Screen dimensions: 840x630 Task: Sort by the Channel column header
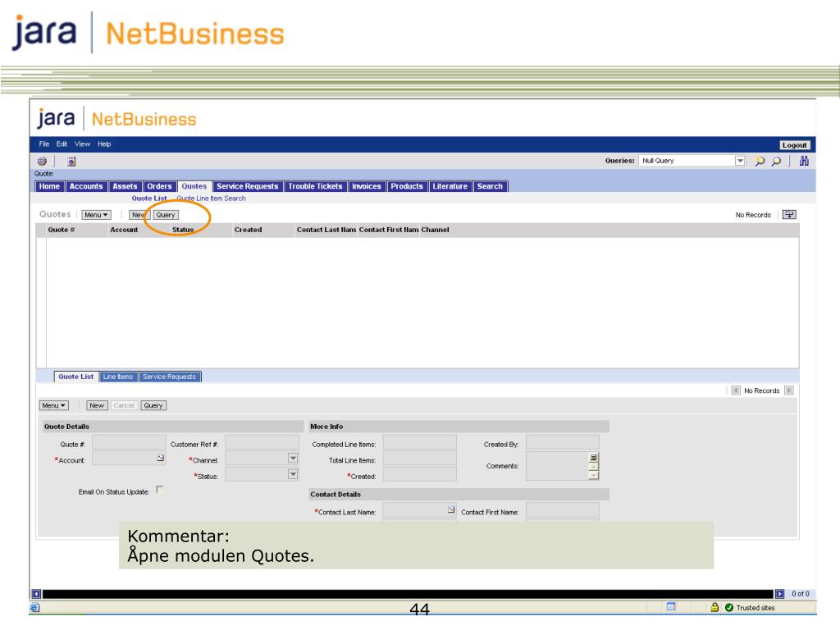[435, 230]
